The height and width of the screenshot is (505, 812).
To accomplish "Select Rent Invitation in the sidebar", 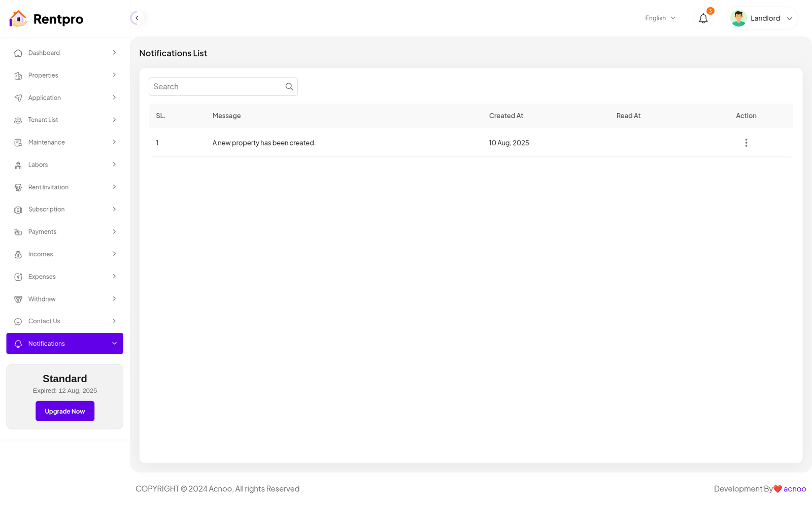I will (48, 187).
